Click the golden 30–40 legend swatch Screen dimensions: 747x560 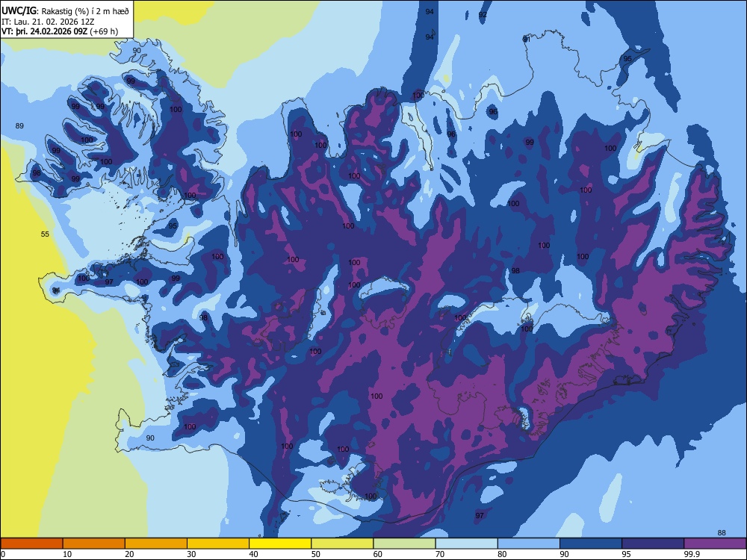pos(218,544)
